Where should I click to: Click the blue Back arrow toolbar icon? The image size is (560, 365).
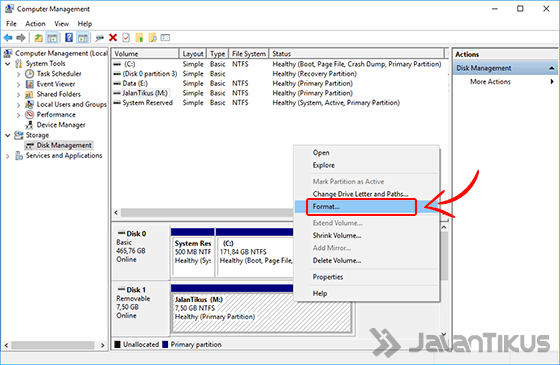pos(8,38)
